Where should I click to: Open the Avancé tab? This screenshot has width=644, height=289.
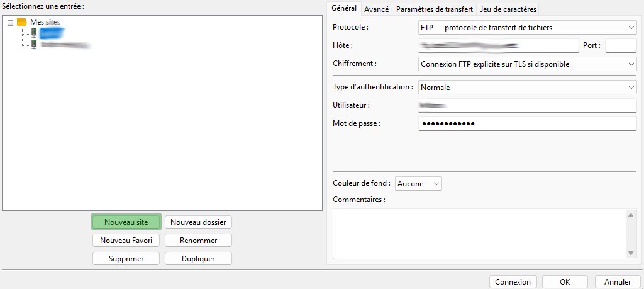click(376, 9)
